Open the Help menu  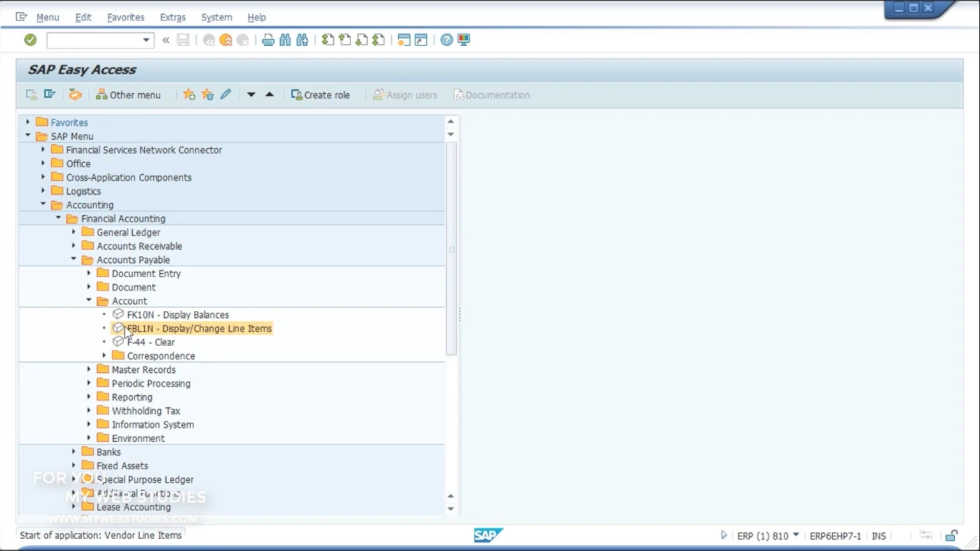[257, 17]
